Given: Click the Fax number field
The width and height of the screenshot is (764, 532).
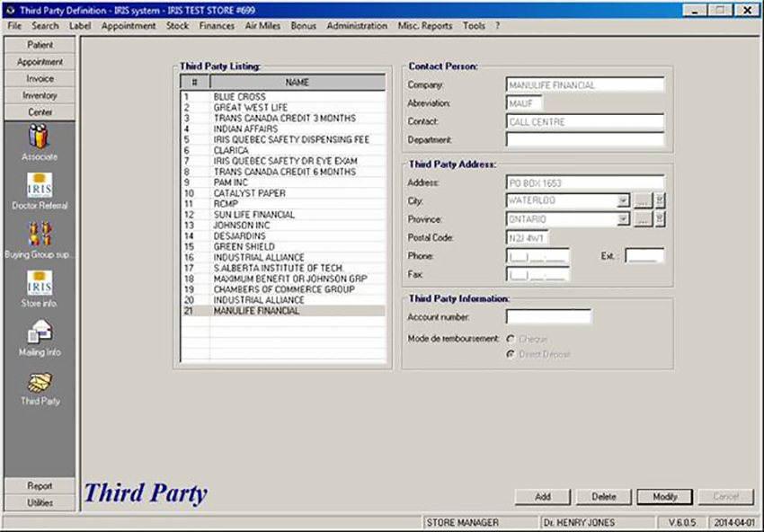Looking at the screenshot, I should point(537,274).
